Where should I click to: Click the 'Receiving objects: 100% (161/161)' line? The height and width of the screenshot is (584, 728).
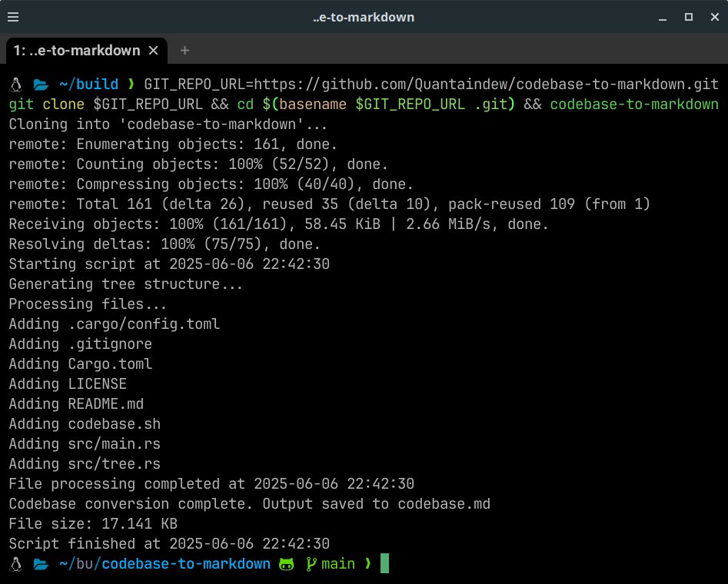tap(278, 224)
